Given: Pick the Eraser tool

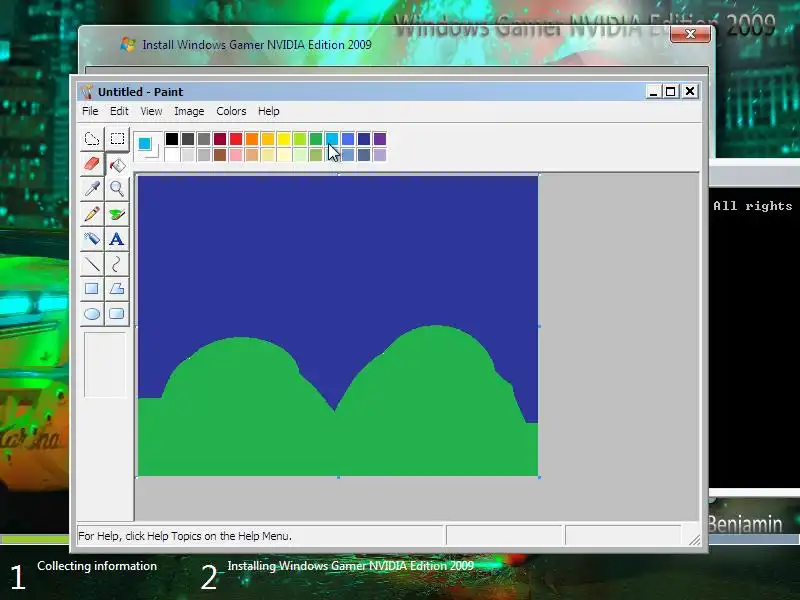Looking at the screenshot, I should pyautogui.click(x=92, y=164).
